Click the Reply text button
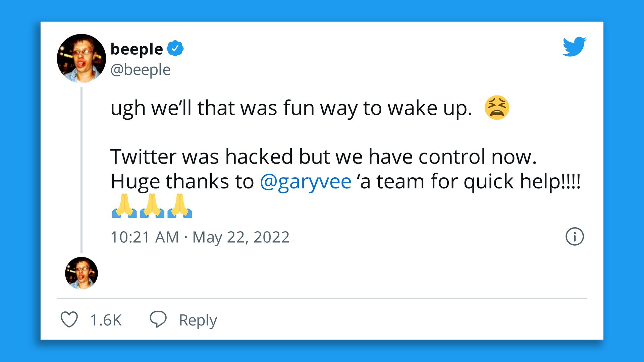The image size is (644, 362). click(x=198, y=320)
